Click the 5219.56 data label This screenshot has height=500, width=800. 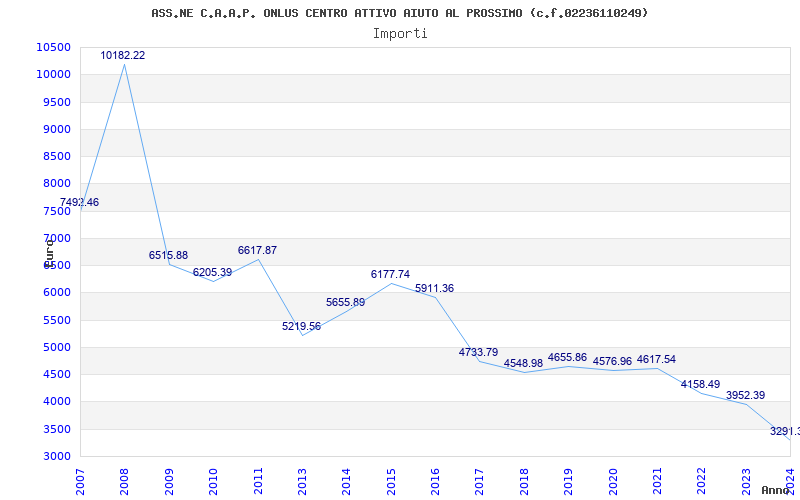coord(302,327)
